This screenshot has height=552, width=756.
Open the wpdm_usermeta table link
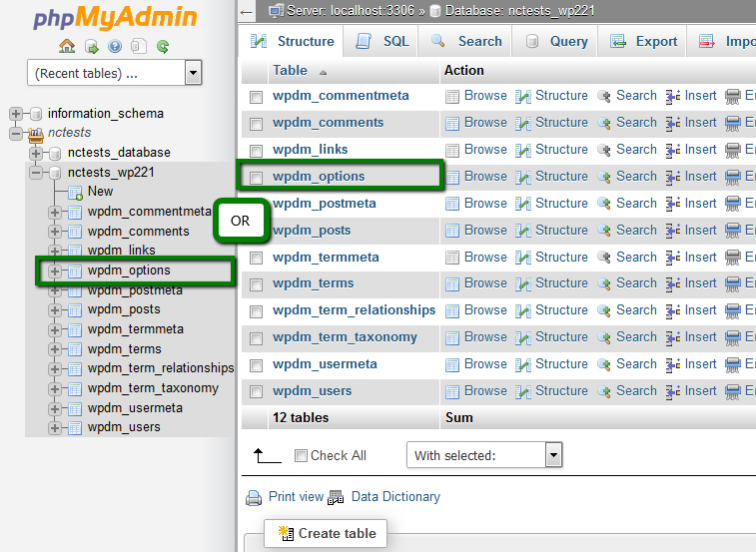(x=325, y=364)
